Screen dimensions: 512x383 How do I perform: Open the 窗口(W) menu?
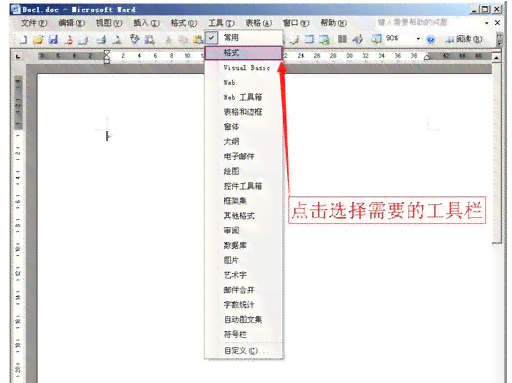[296, 23]
